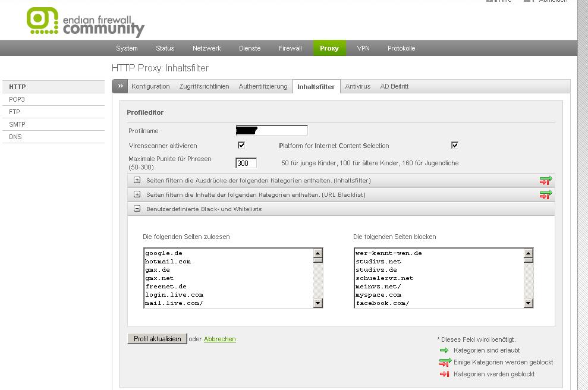Image resolution: width=588 pixels, height=390 pixels.
Task: Click the Maximale Punkte für Phrasen field
Action: (x=246, y=163)
